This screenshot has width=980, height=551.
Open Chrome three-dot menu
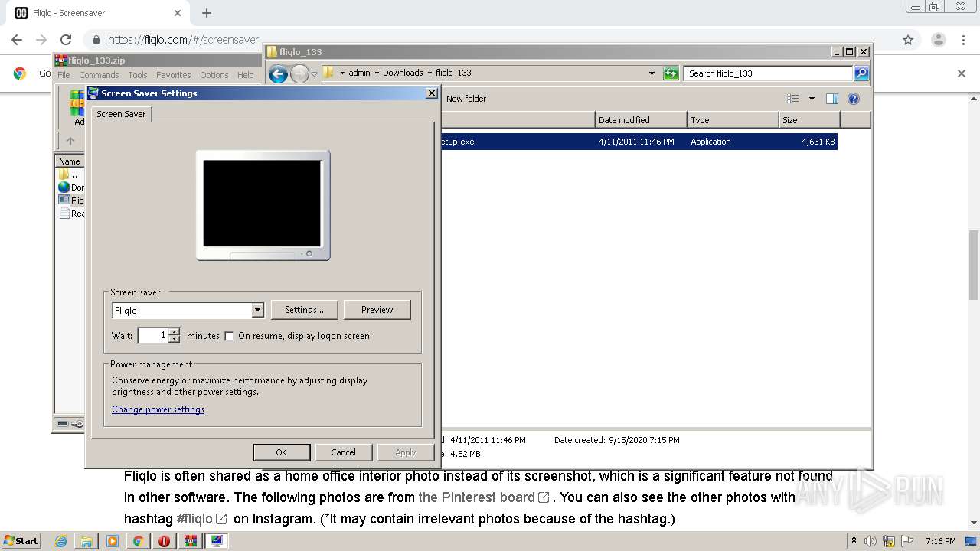(x=964, y=40)
